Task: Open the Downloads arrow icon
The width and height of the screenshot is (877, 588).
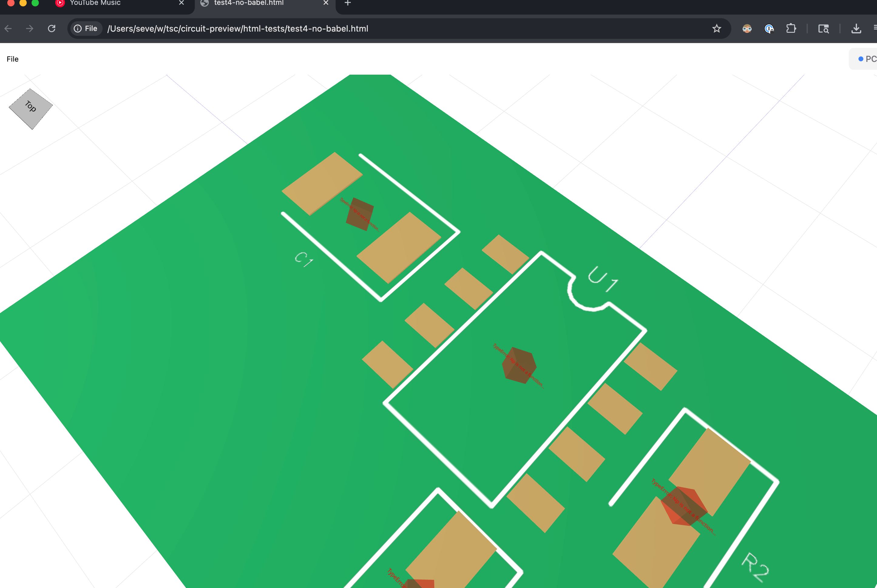Action: point(856,29)
